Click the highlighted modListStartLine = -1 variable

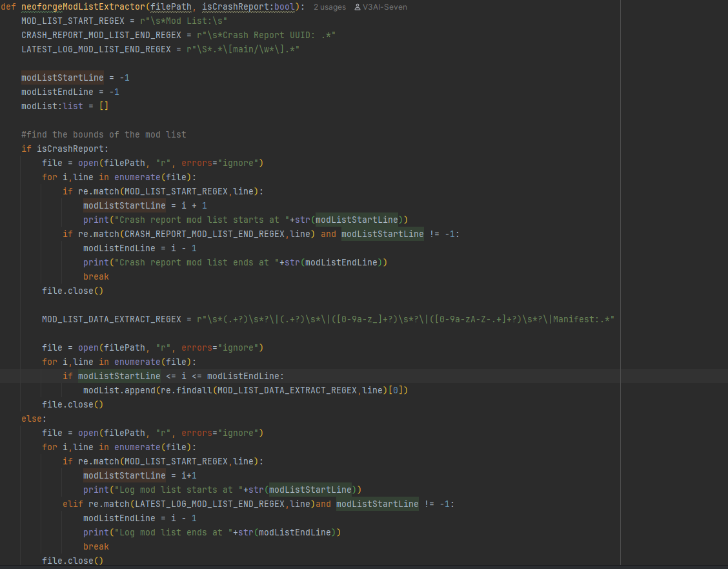62,78
